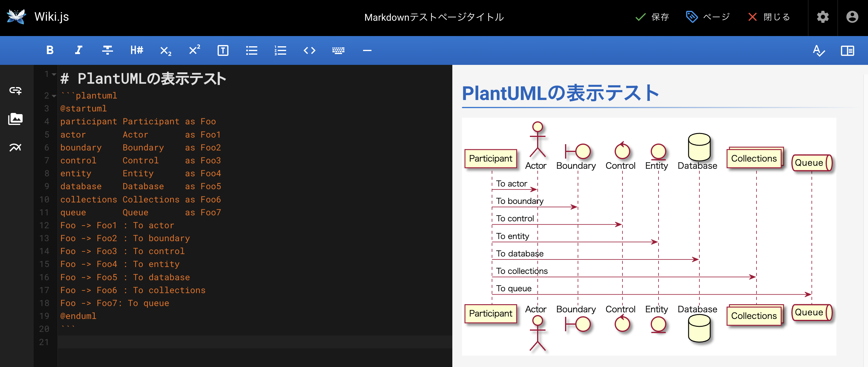Image resolution: width=868 pixels, height=367 pixels.
Task: Collapse the fold at line 1
Action: pos(54,74)
